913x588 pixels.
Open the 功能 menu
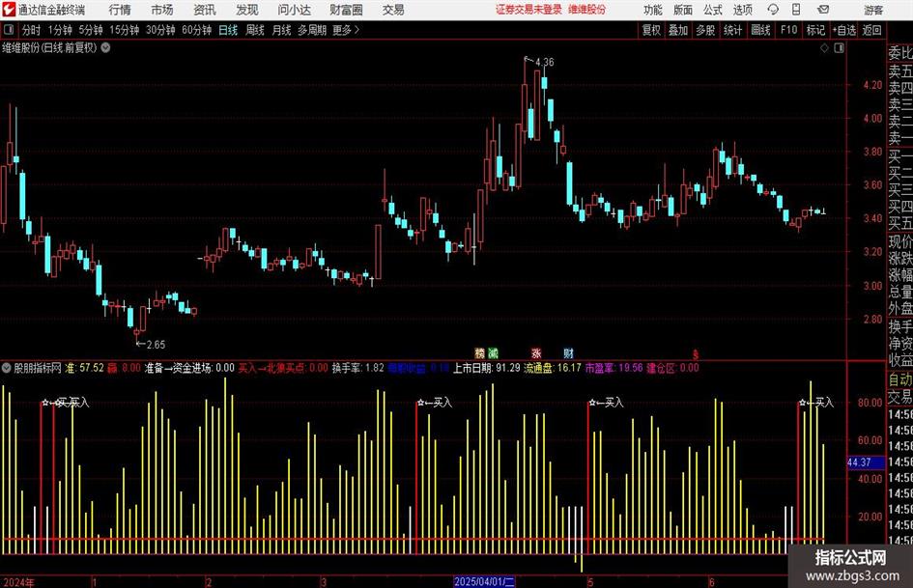tap(653, 10)
